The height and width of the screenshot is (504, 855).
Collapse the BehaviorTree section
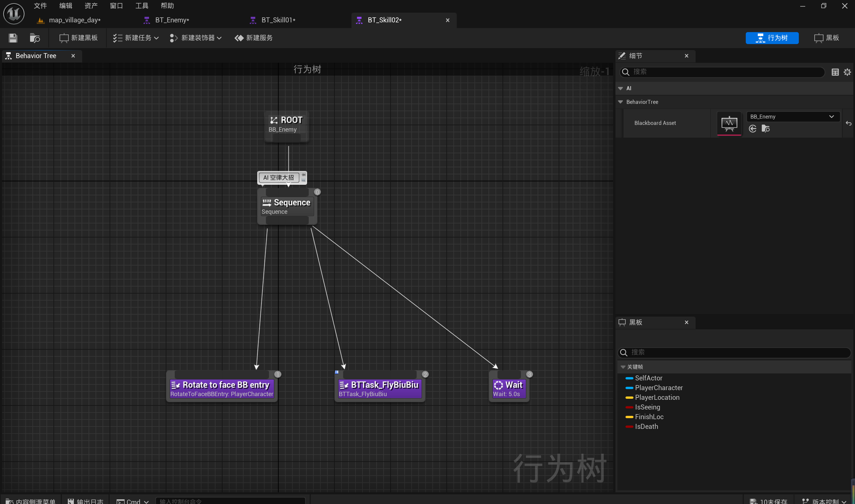tap(620, 102)
